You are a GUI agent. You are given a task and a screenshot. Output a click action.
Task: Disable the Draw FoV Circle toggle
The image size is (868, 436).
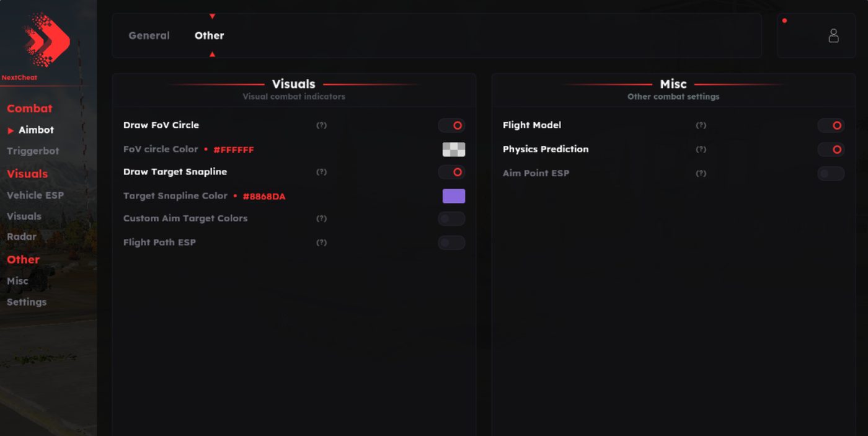451,125
